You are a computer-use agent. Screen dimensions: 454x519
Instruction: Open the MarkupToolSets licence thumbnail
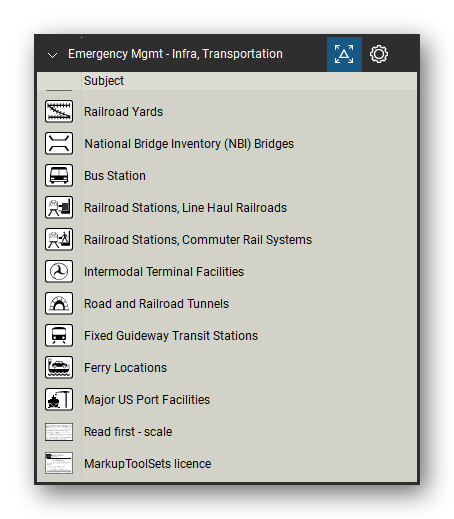click(x=59, y=463)
